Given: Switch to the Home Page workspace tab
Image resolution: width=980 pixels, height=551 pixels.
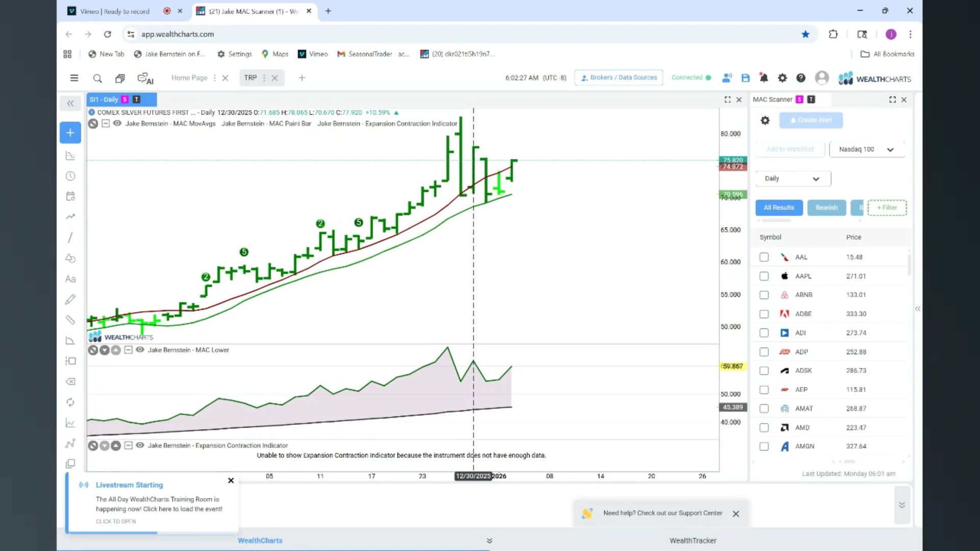Looking at the screenshot, I should 189,78.
